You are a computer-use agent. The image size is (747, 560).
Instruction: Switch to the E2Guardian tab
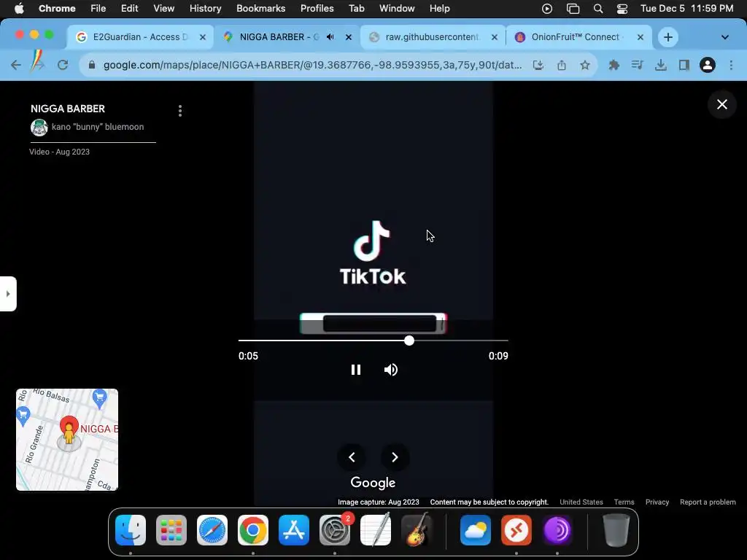click(x=140, y=37)
